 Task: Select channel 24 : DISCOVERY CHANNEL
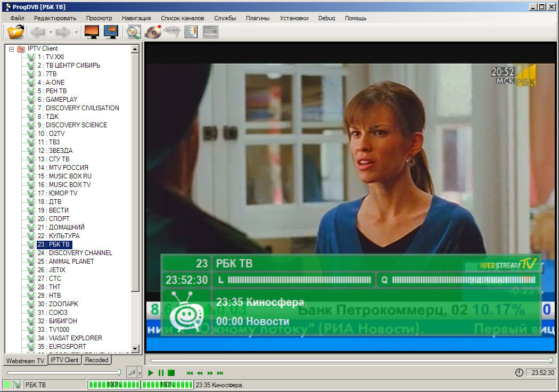click(75, 253)
